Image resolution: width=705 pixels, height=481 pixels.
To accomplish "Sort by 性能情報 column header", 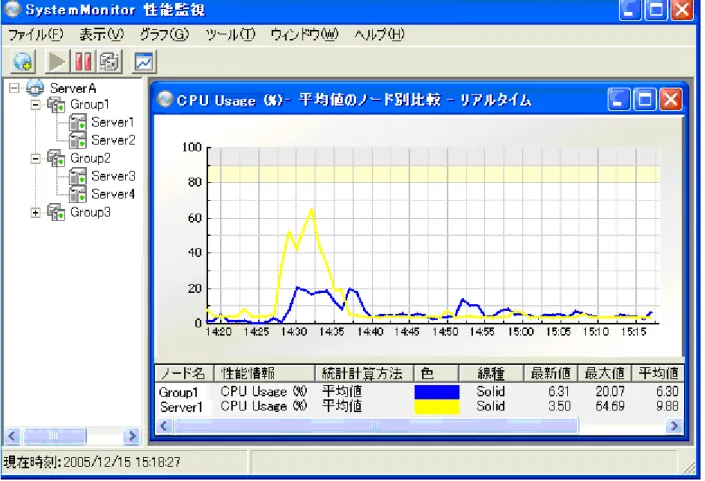I will (x=264, y=373).
